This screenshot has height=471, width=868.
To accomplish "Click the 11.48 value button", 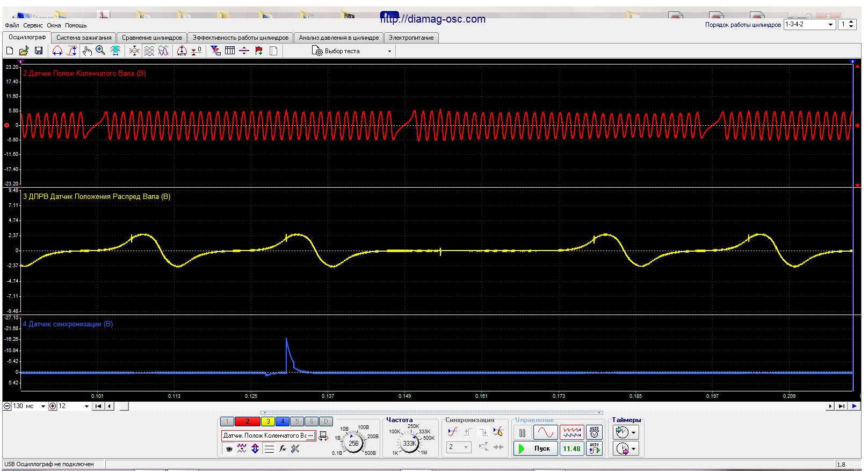I will pyautogui.click(x=572, y=448).
